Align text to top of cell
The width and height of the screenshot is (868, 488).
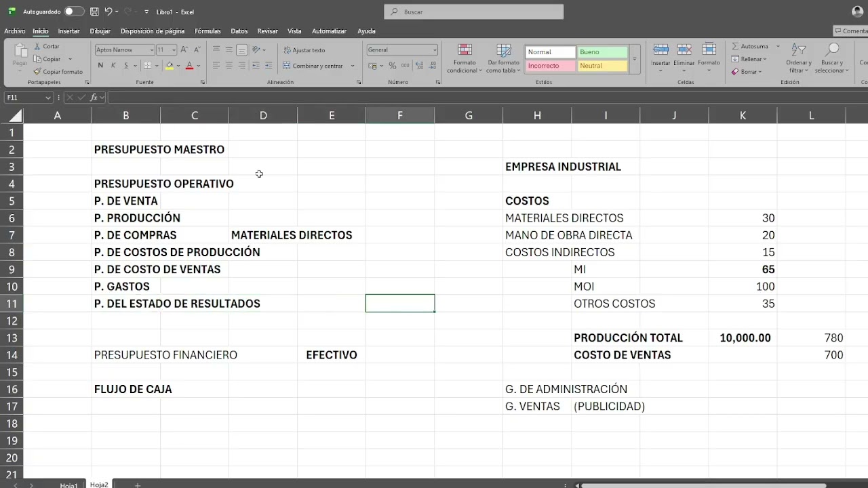tap(216, 49)
